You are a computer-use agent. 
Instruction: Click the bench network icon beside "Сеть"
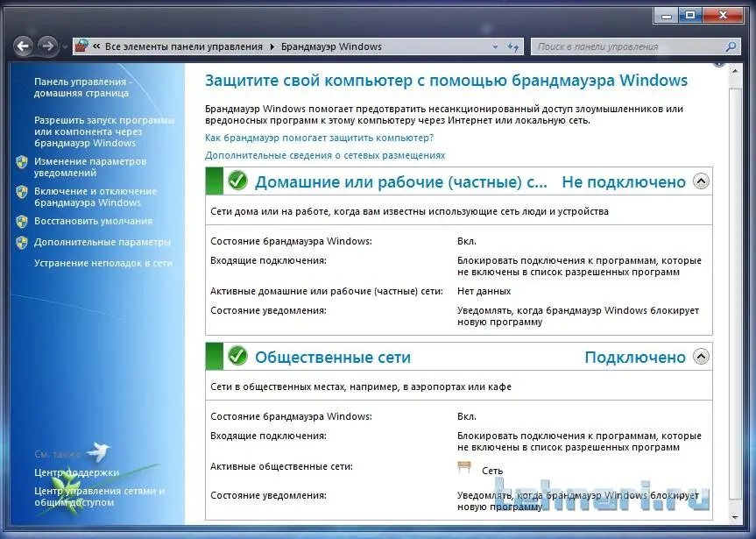pyautogui.click(x=464, y=466)
